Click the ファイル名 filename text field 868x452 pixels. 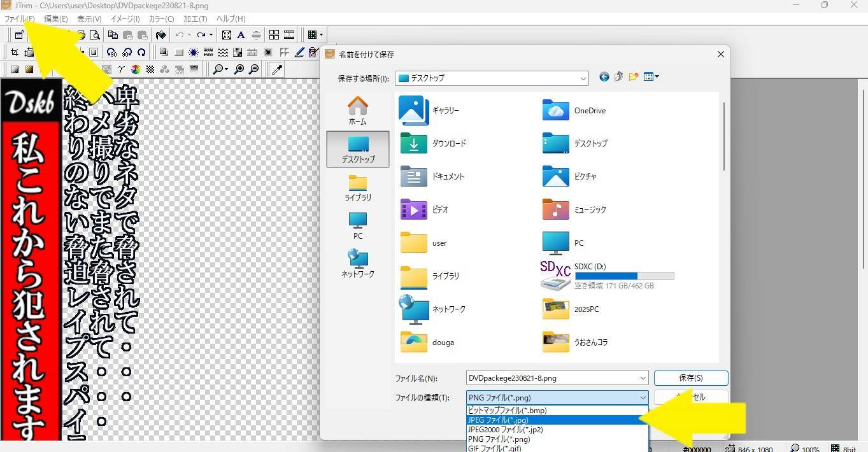pyautogui.click(x=551, y=378)
